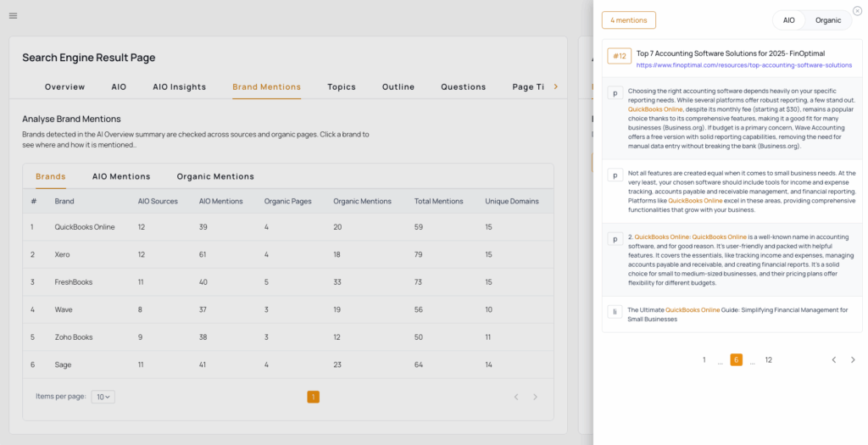Click the tab scroll right chevron
868x445 pixels.
point(556,86)
